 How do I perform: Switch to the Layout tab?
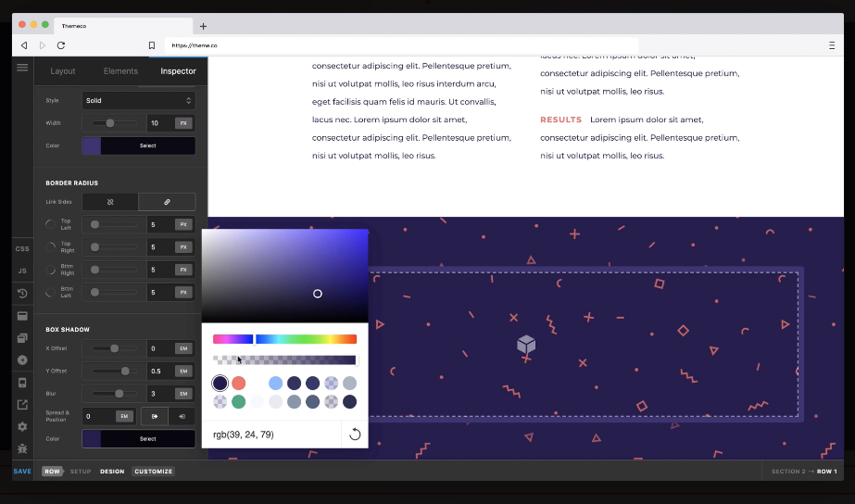coord(63,71)
